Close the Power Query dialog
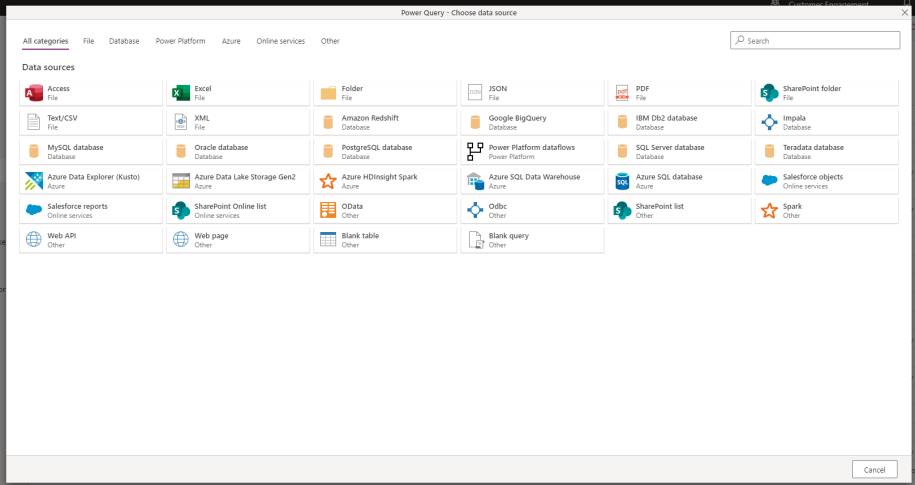Screen dimensions: 915x485 coord(904,12)
